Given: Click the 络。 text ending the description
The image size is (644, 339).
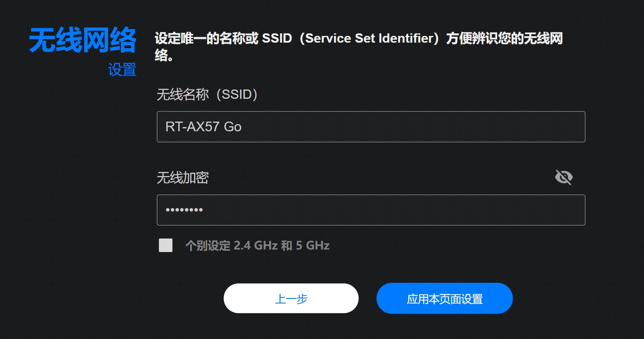Looking at the screenshot, I should pyautogui.click(x=164, y=56).
